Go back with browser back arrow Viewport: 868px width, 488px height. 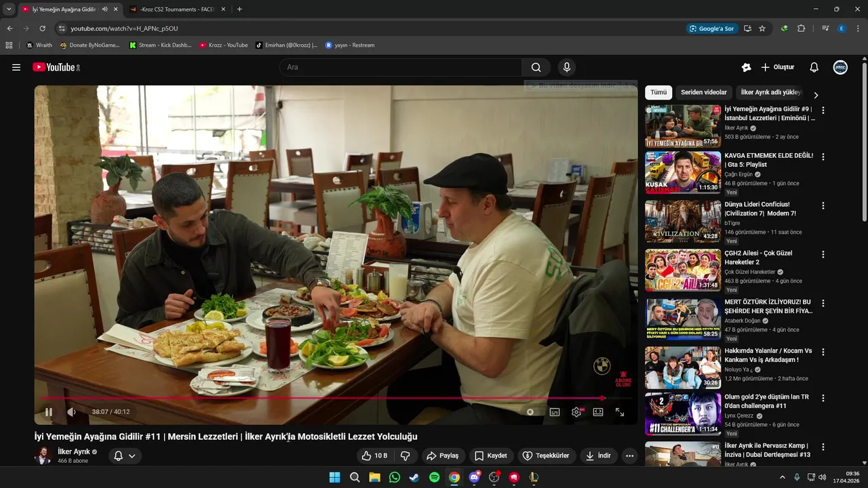(x=9, y=28)
